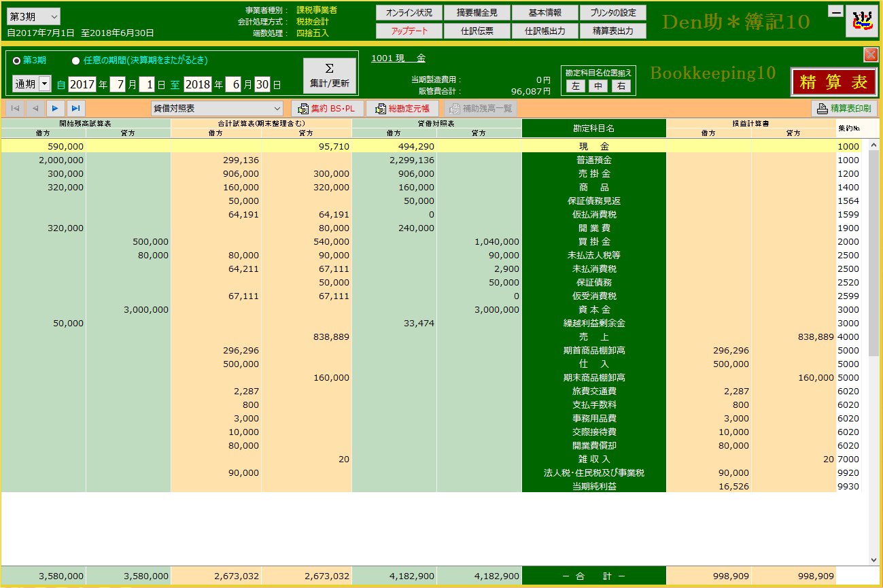Select 任意の期間 radio option
Image resolution: width=883 pixels, height=588 pixels.
pos(75,60)
